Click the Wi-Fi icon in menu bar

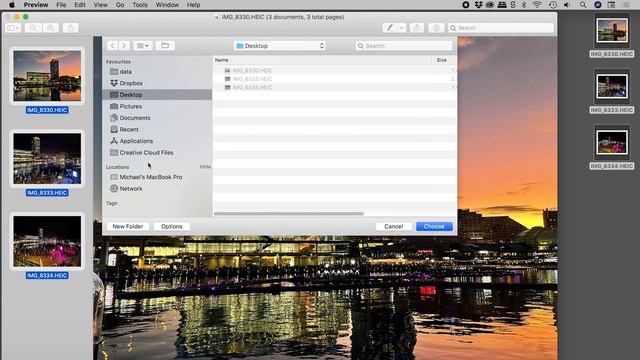[x=537, y=5]
